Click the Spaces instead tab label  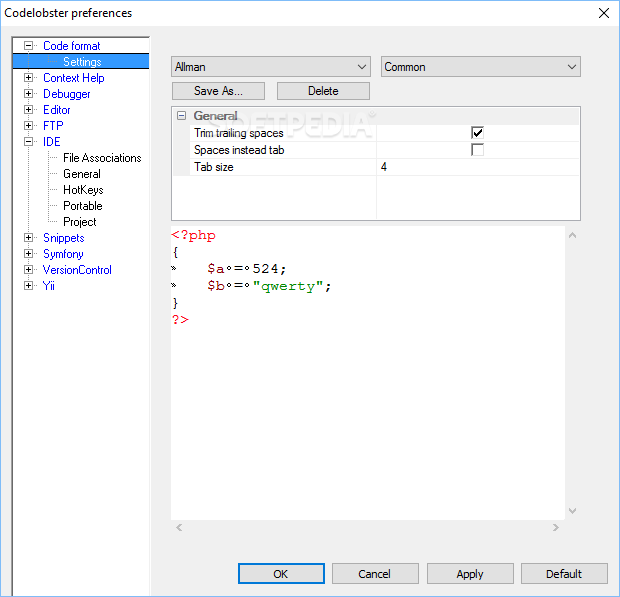click(239, 150)
